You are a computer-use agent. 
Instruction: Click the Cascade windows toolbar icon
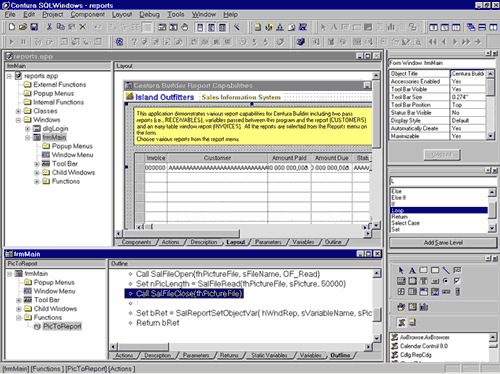pos(471,27)
